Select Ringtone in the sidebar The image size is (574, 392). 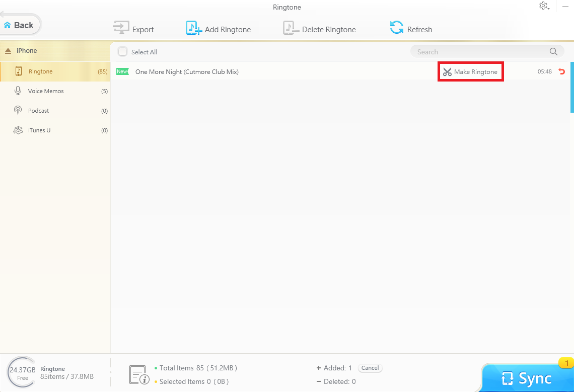40,71
